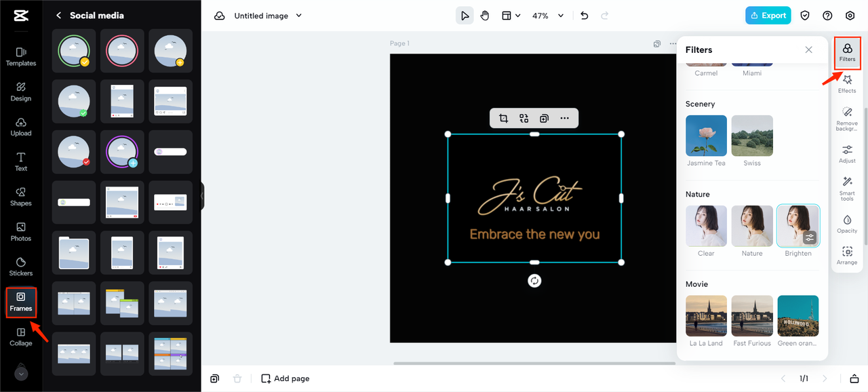Click the horizontal canvas scrollbar
The width and height of the screenshot is (868, 392).
coord(534,364)
